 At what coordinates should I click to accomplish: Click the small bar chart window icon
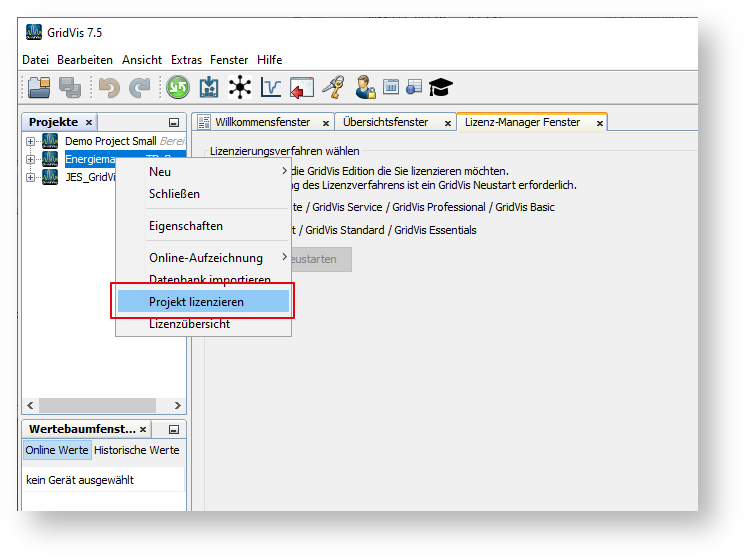click(x=391, y=87)
